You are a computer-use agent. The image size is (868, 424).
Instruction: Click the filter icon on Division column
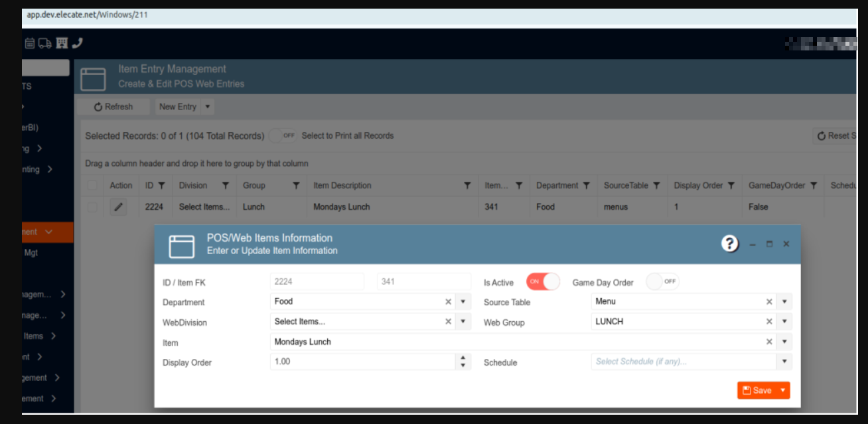225,186
